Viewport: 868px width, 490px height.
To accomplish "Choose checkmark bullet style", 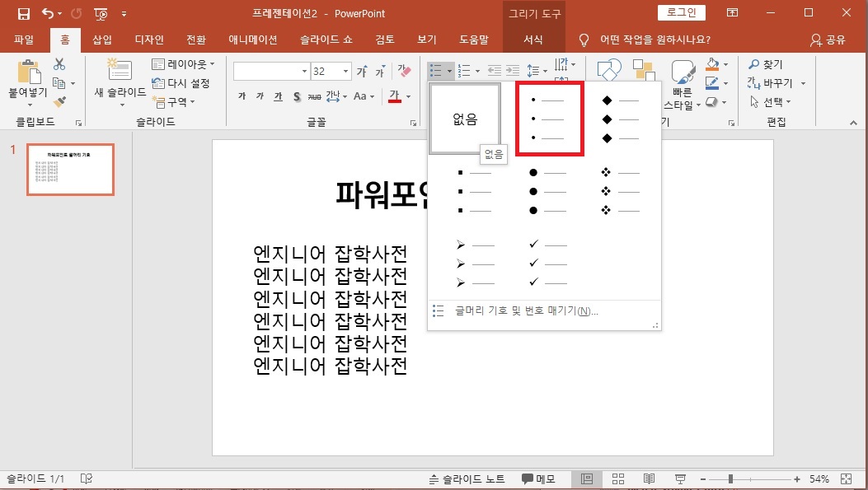I will 549,264.
